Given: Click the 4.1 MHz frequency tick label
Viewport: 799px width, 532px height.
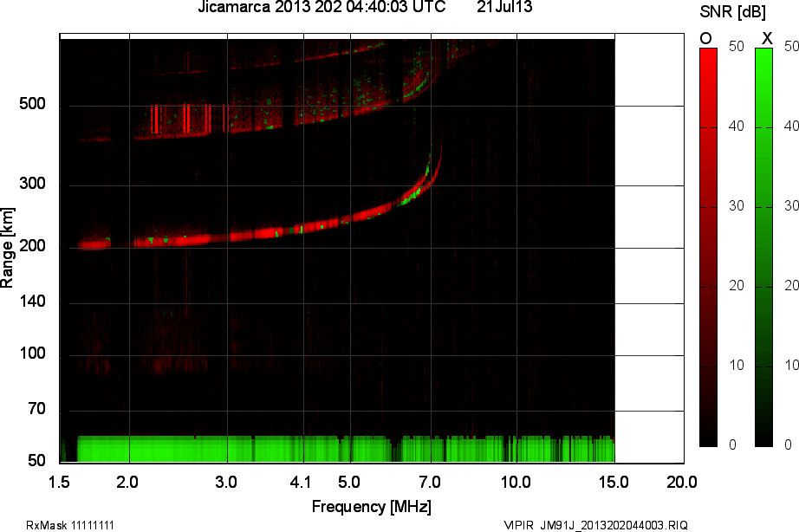Looking at the screenshot, I should [x=301, y=481].
